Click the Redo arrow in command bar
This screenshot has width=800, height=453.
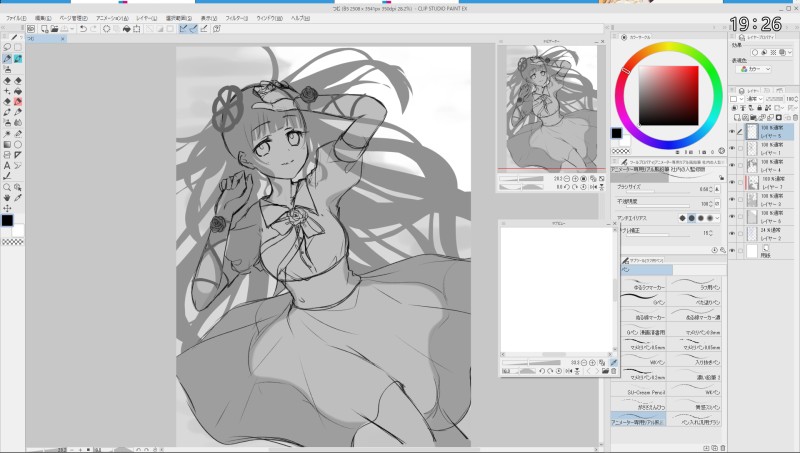tap(94, 29)
